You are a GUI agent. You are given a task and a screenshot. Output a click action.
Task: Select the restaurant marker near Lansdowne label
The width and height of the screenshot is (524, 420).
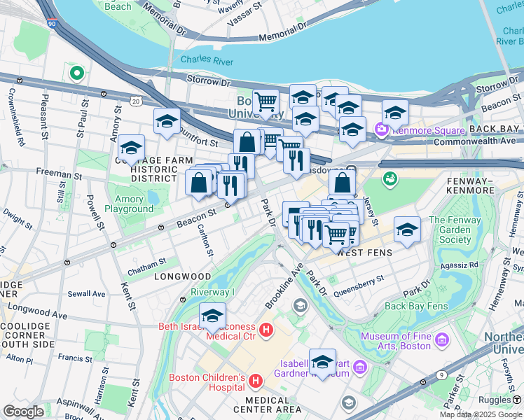coord(297,162)
